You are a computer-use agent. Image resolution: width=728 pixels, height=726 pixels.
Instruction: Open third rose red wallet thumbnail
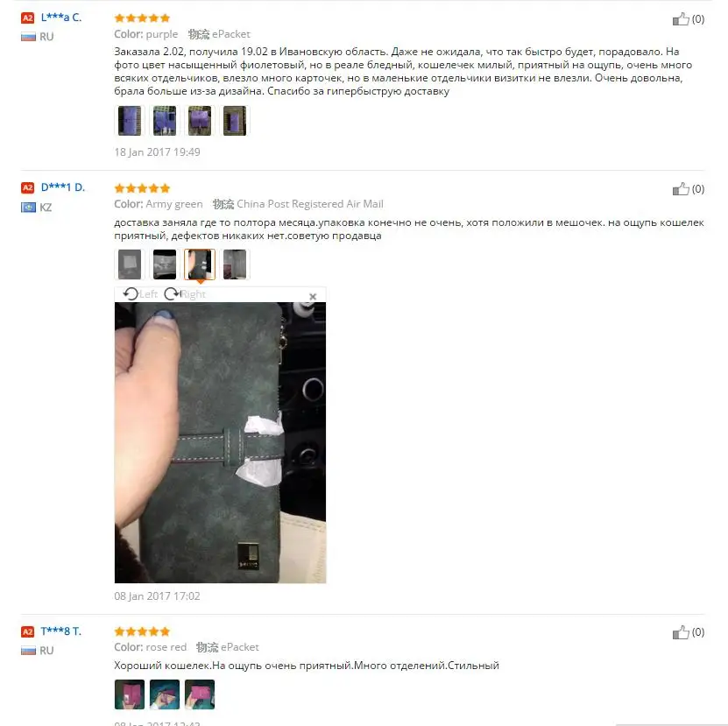(200, 694)
